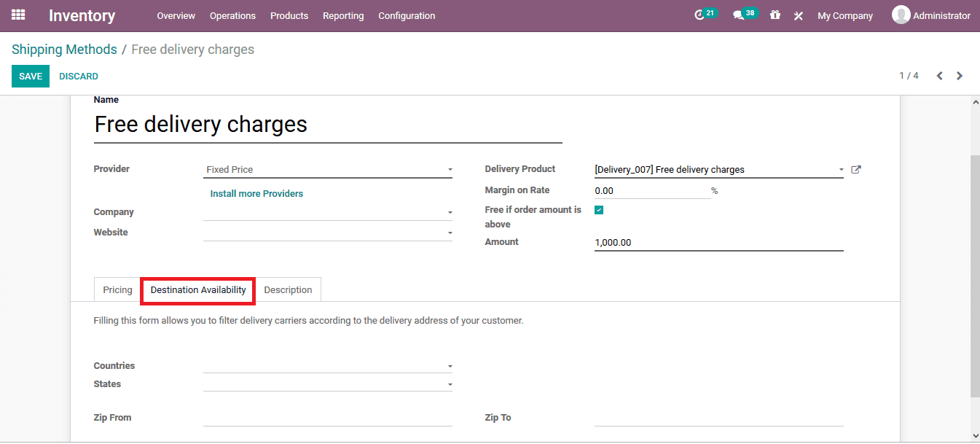
Task: Click the Inventory app title
Action: coord(82,15)
